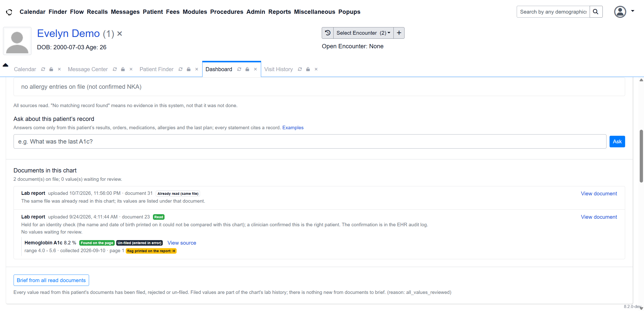644x311 pixels.
Task: Click the OpenEMR logo spinner icon
Action: 9,12
